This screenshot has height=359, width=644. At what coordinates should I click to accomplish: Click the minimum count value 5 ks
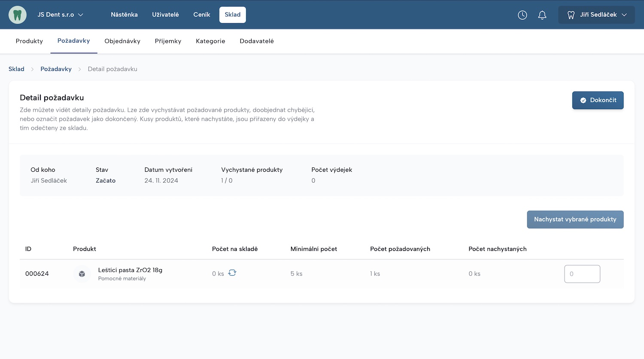296,274
